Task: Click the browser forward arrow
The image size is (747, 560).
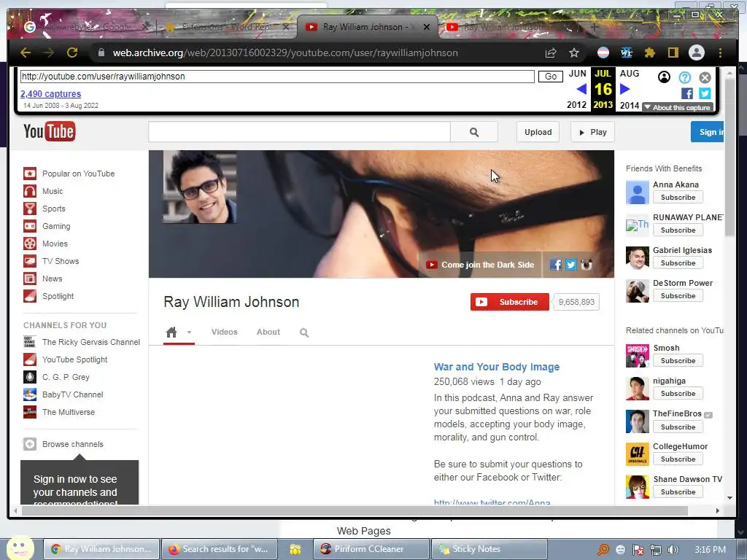Action: click(x=49, y=52)
